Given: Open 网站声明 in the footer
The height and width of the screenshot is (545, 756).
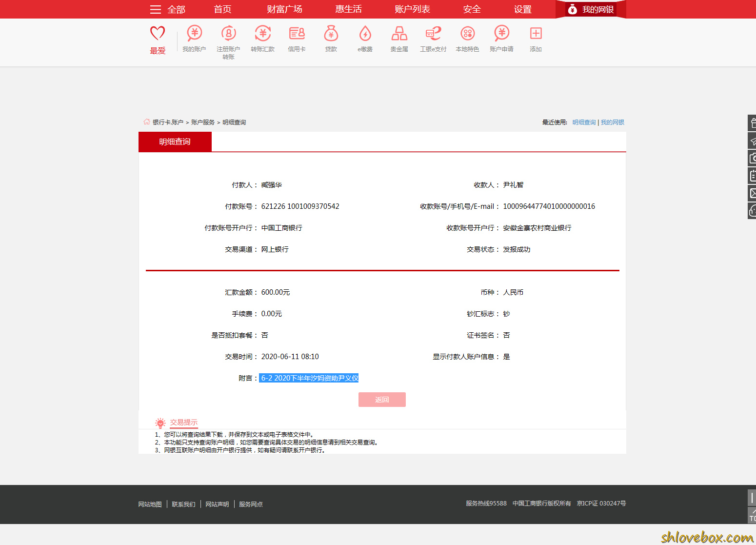Looking at the screenshot, I should pyautogui.click(x=217, y=505).
